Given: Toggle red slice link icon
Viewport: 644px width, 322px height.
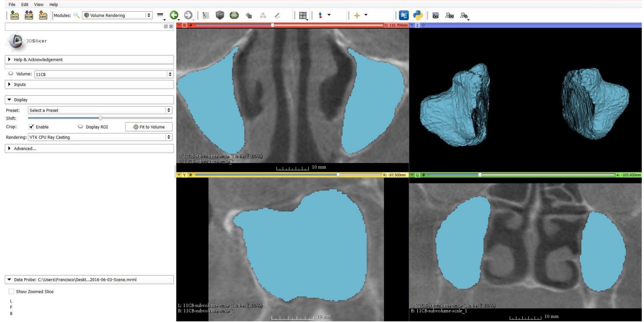Looking at the screenshot, I should [x=191, y=25].
